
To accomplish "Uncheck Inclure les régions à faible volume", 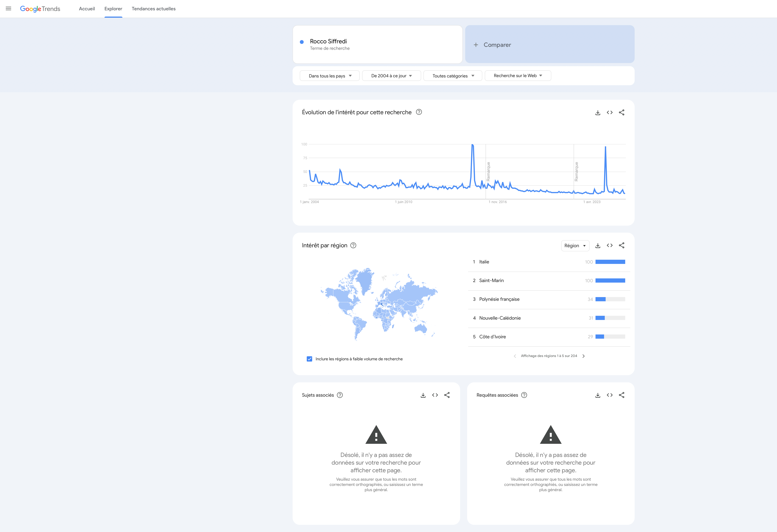I will point(309,359).
